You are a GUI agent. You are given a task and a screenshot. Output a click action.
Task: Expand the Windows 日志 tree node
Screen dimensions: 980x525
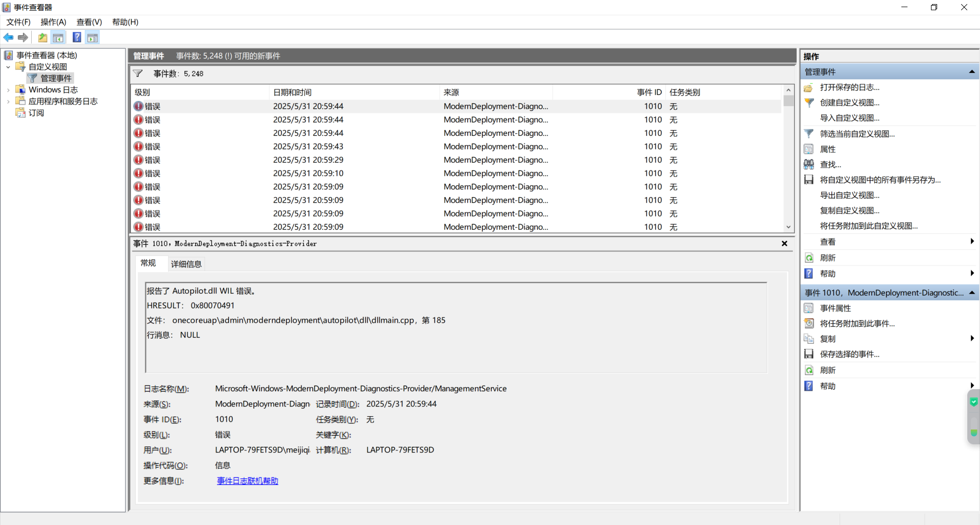[8, 89]
